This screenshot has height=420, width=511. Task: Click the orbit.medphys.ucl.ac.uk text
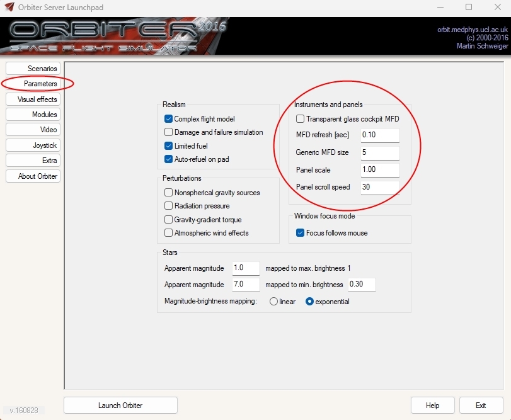(x=472, y=30)
